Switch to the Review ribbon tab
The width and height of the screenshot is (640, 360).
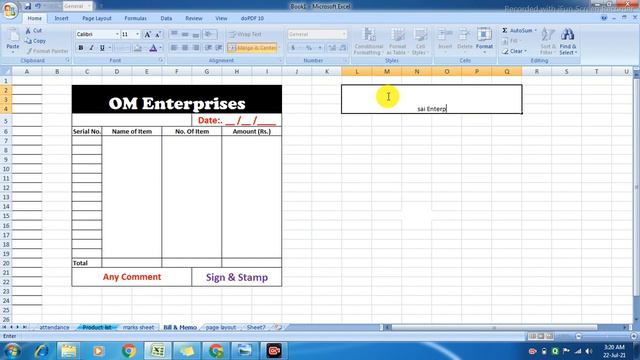coord(194,18)
